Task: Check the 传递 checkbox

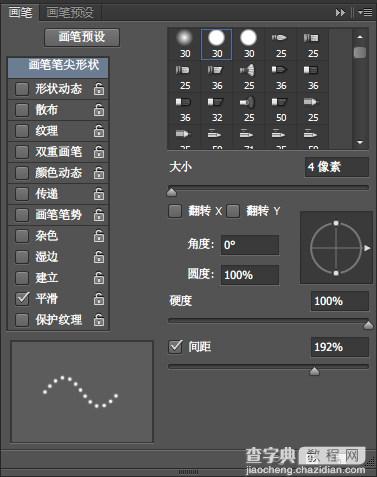Action: coord(22,194)
